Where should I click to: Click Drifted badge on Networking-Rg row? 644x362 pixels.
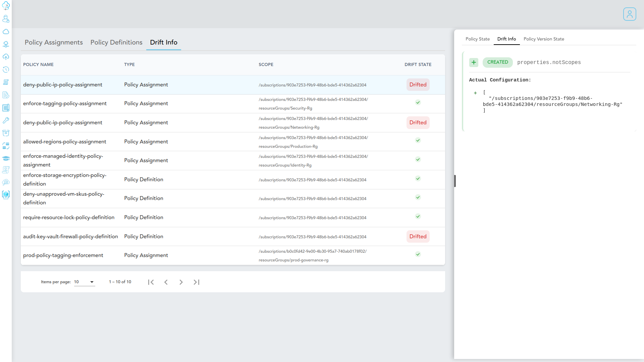click(x=418, y=123)
